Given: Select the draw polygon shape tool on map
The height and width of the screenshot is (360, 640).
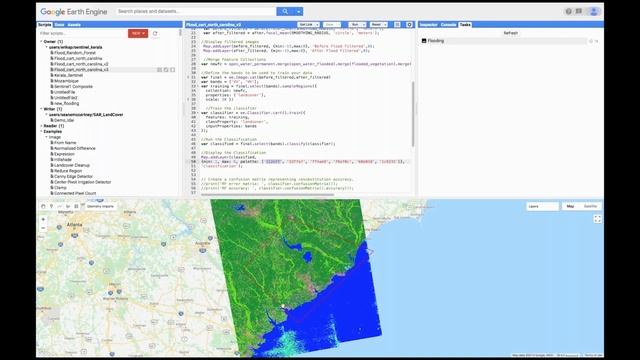Looking at the screenshot, I should coord(68,207).
